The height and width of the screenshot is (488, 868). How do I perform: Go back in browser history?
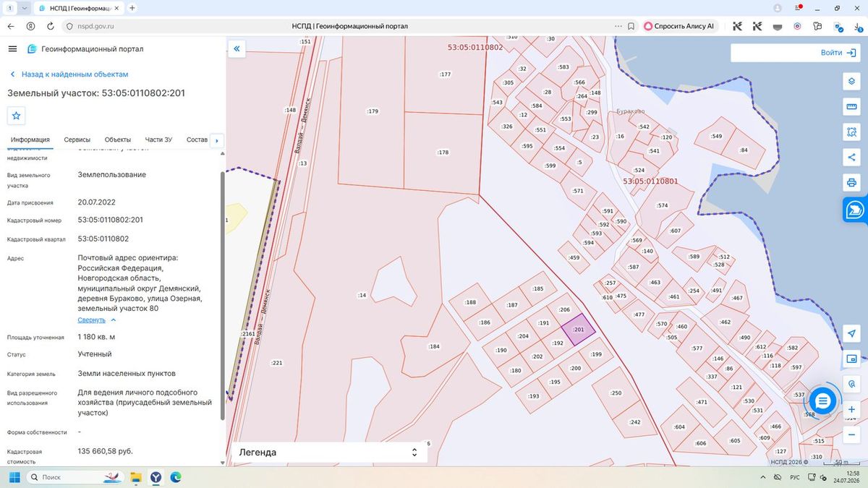[x=11, y=26]
